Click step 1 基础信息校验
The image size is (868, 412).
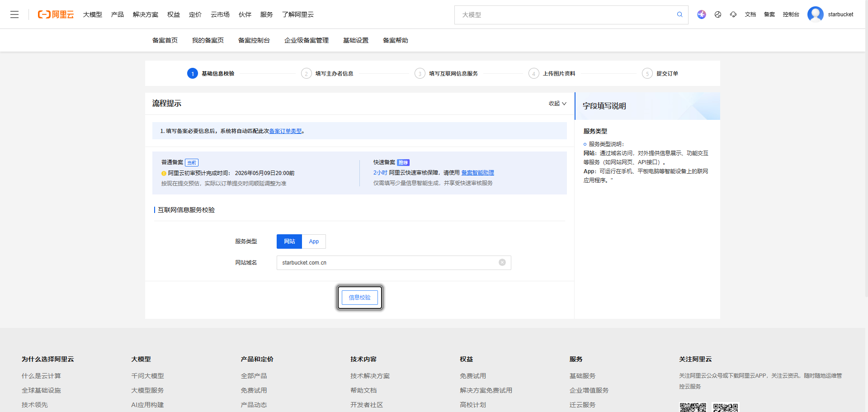[x=211, y=73]
